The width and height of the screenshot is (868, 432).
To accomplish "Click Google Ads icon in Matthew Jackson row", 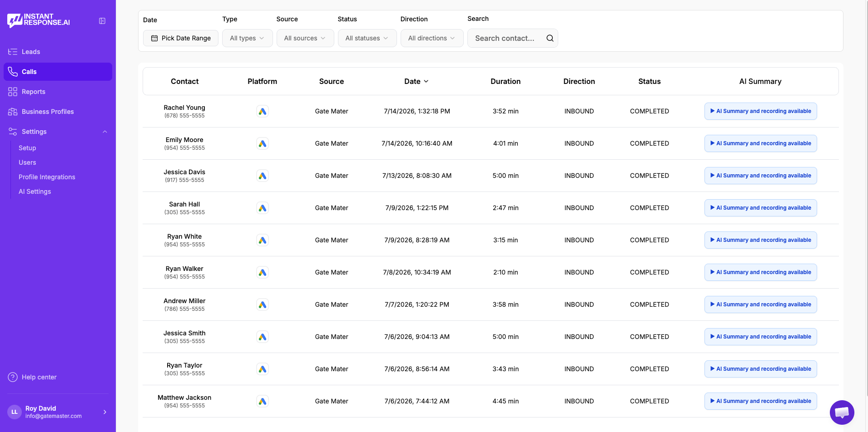I will pos(263,401).
